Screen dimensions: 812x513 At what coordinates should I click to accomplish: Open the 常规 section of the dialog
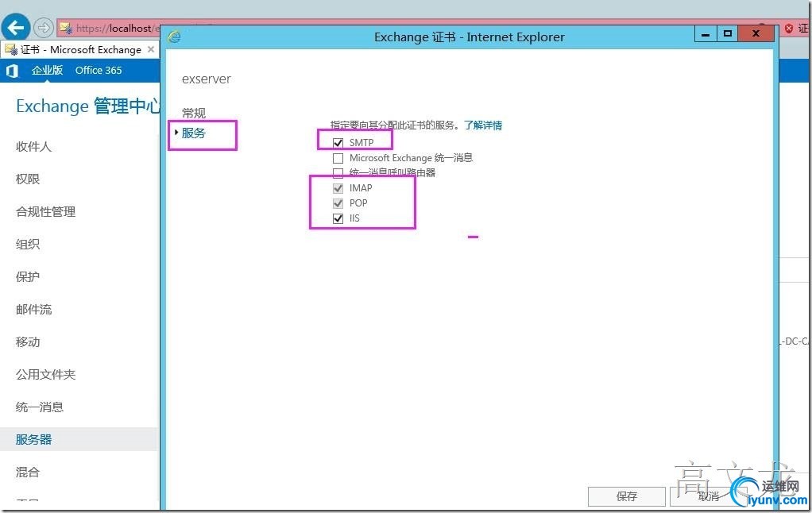[194, 113]
